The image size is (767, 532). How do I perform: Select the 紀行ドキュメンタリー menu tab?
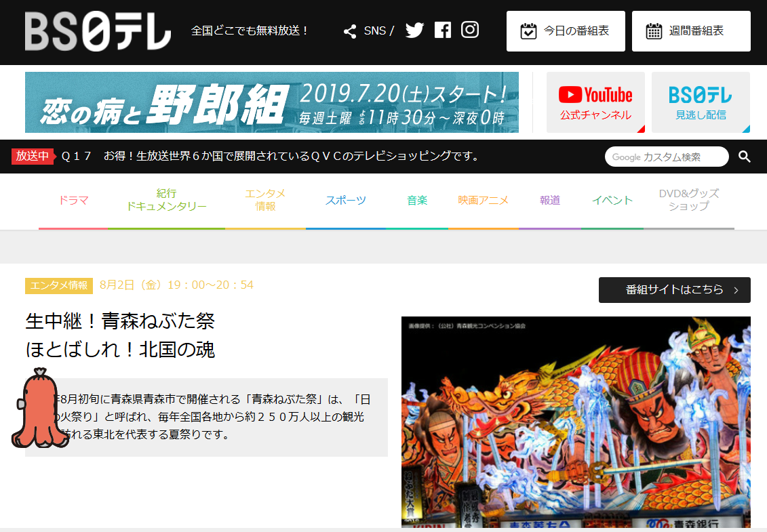[166, 201]
